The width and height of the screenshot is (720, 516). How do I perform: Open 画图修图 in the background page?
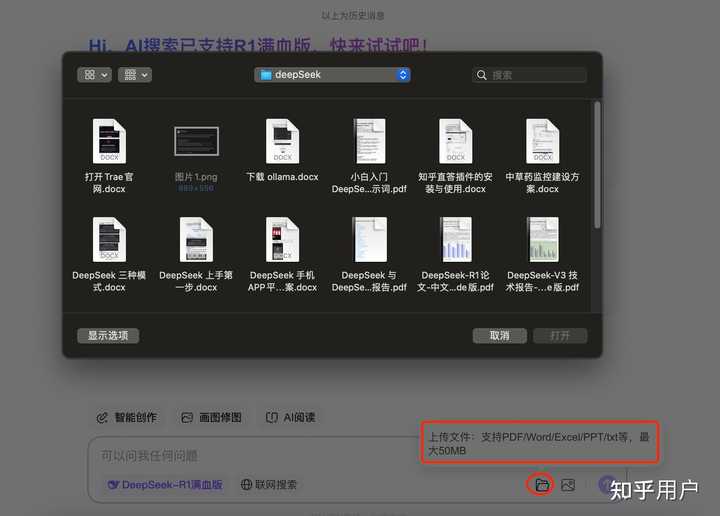212,417
